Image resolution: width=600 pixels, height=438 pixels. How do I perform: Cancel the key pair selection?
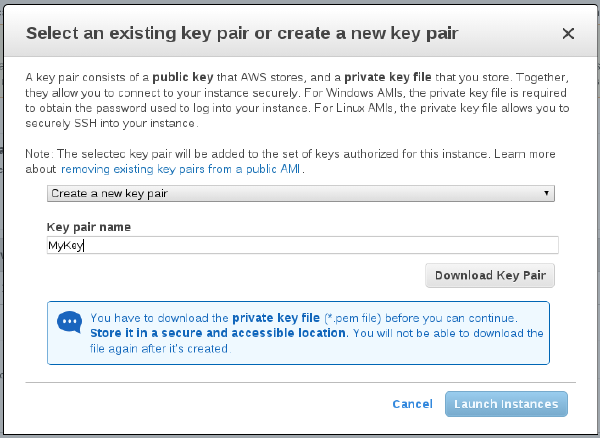click(412, 404)
